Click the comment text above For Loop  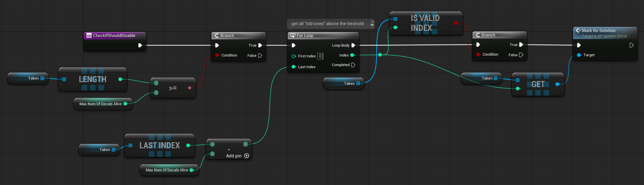327,24
